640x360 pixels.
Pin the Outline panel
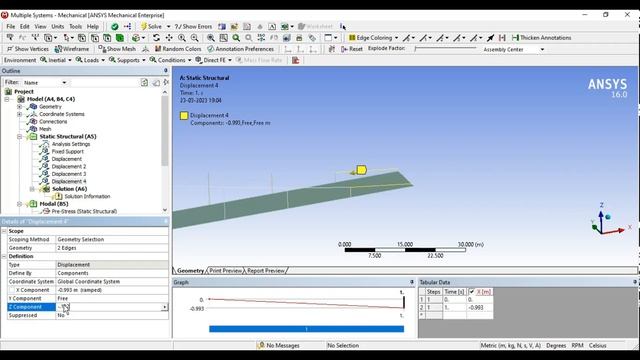click(x=165, y=71)
